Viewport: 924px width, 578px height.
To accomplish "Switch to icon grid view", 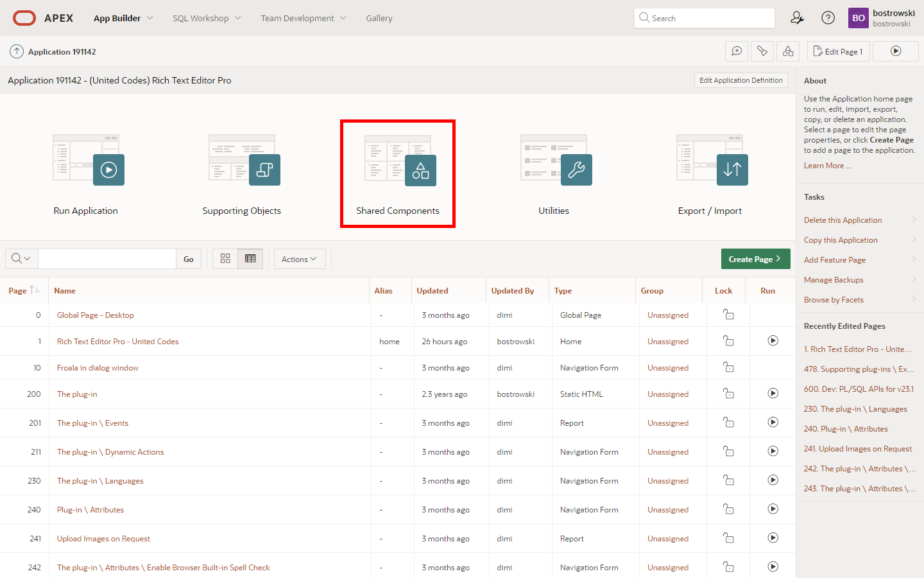I will [225, 259].
